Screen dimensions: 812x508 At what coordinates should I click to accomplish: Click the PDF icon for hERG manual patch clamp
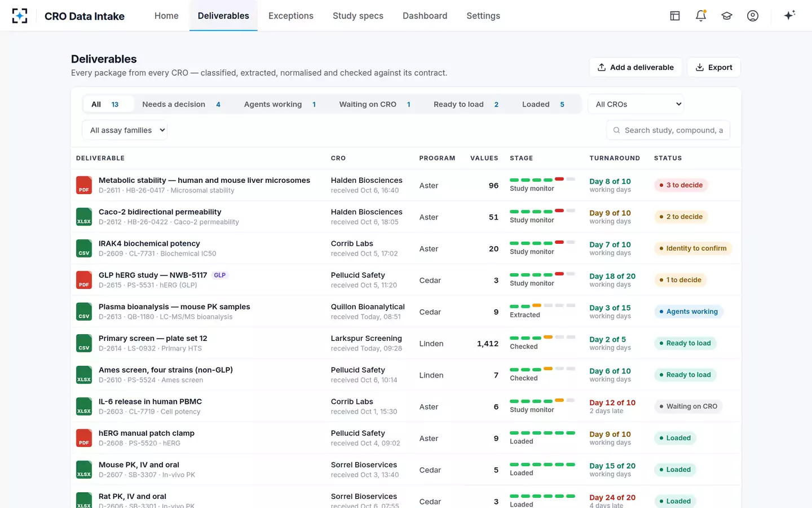click(x=84, y=438)
